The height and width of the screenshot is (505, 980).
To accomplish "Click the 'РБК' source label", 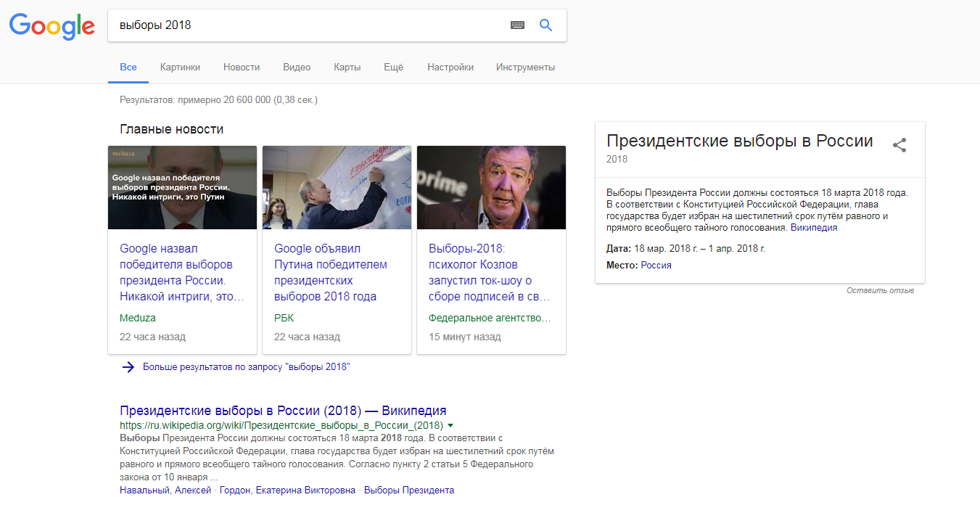I will (x=284, y=318).
